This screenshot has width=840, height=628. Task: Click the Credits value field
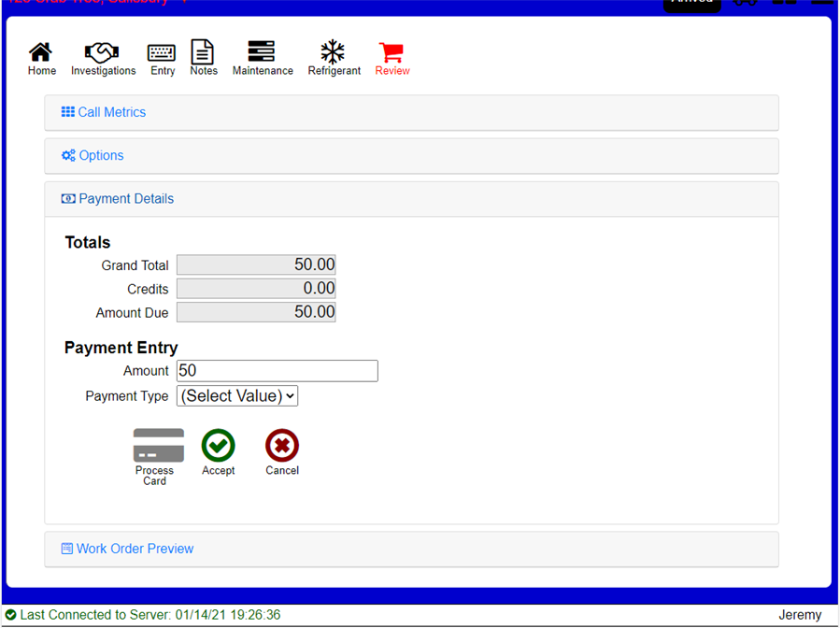[x=255, y=289]
